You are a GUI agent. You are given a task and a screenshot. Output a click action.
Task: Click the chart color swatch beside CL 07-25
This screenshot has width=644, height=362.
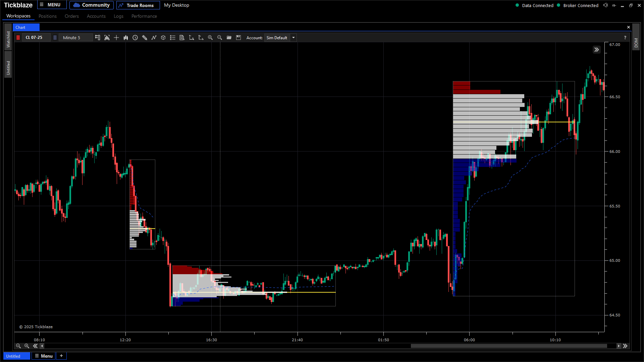[18, 38]
